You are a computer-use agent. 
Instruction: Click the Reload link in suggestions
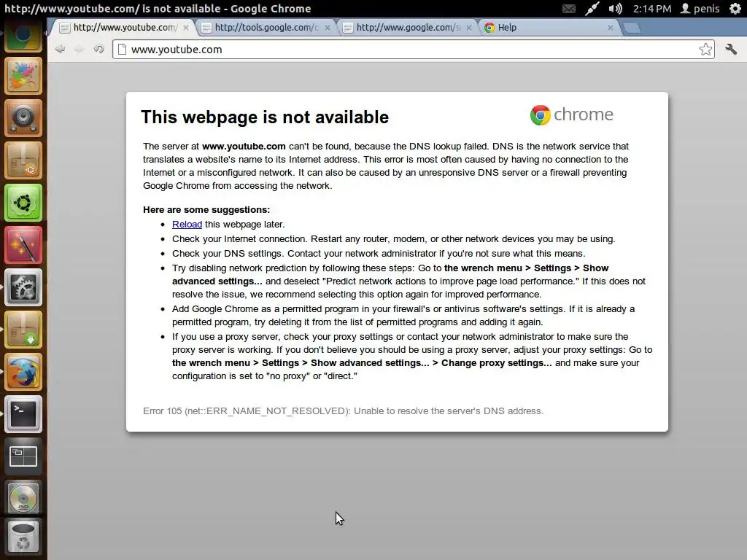pos(187,225)
